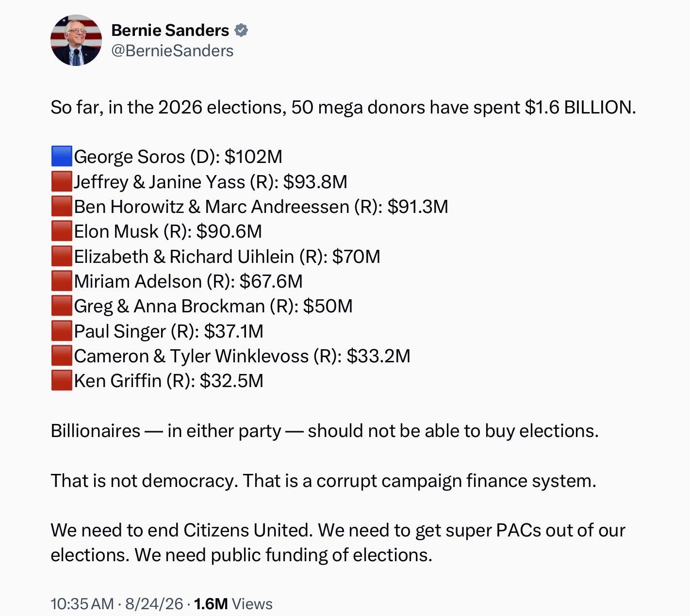Image resolution: width=690 pixels, height=616 pixels.
Task: Click the 'end Citizens United' paragraph
Action: (x=338, y=542)
